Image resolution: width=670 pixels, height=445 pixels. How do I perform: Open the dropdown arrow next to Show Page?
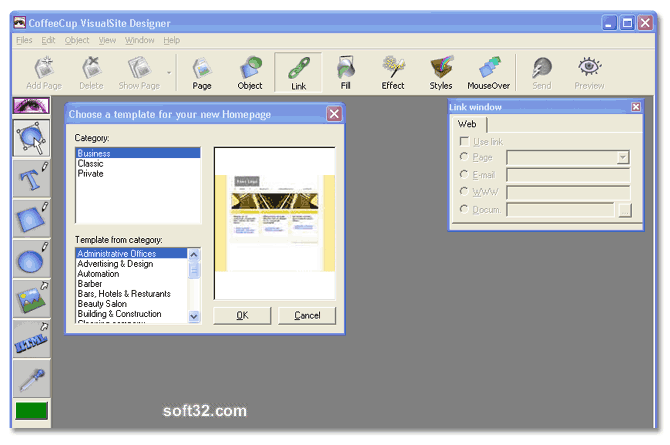[x=169, y=73]
